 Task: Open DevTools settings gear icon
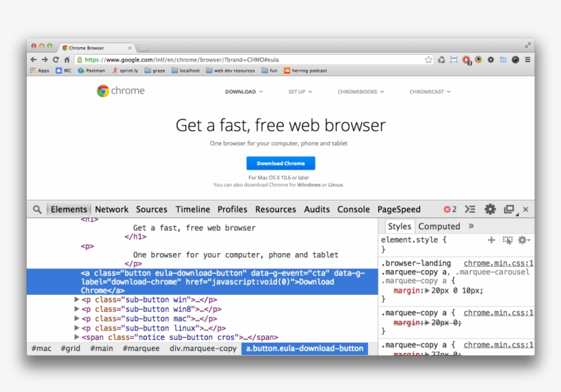[x=490, y=209]
